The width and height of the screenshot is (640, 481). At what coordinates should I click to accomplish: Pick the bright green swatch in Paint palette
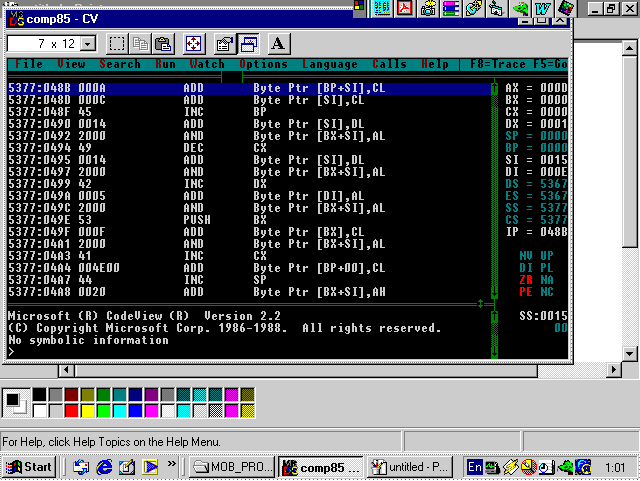point(104,411)
